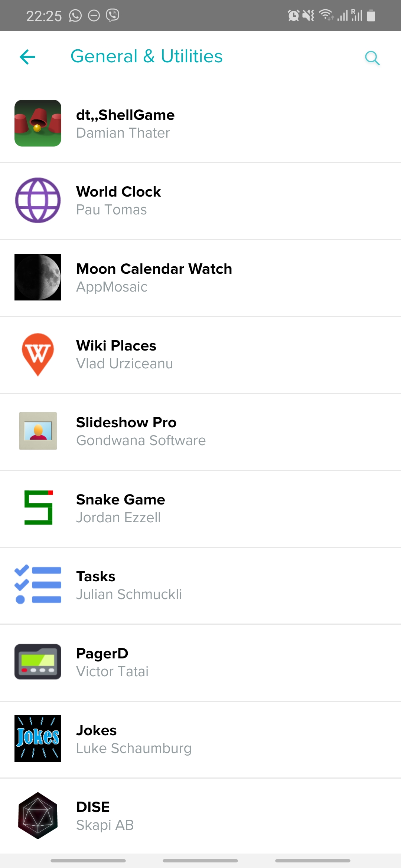
Task: Open the Slideshow Pro picture icon
Action: tap(38, 431)
